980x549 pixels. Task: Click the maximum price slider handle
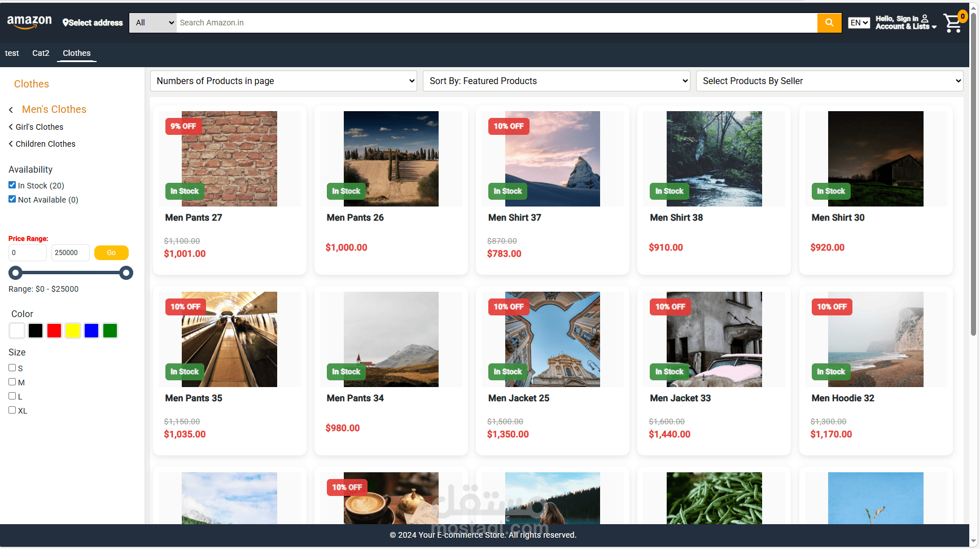[126, 273]
